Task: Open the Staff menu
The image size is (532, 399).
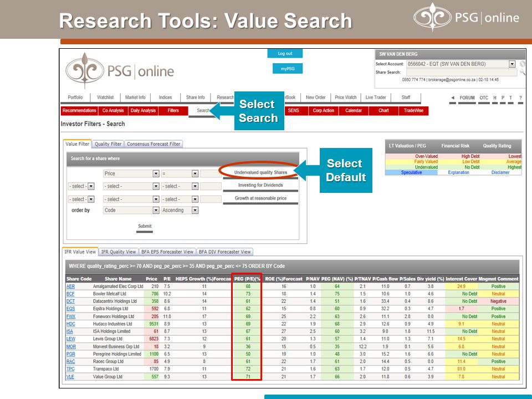Action: click(406, 98)
